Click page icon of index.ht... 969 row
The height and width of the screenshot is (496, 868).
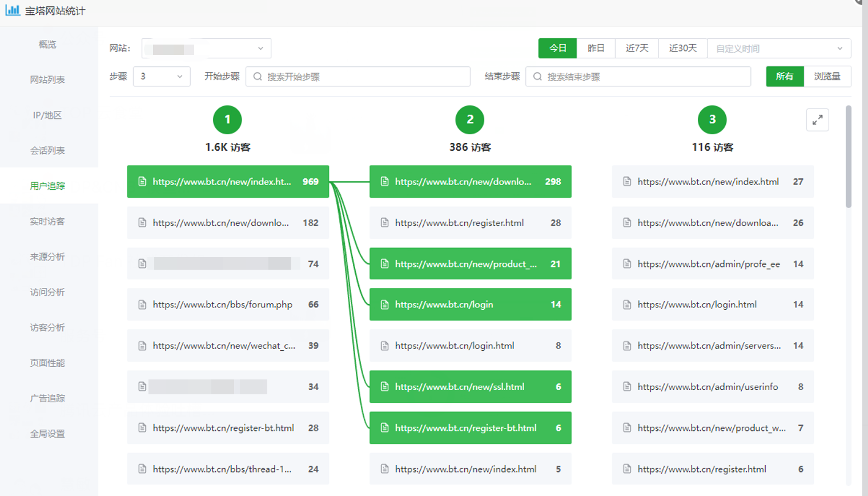point(142,182)
